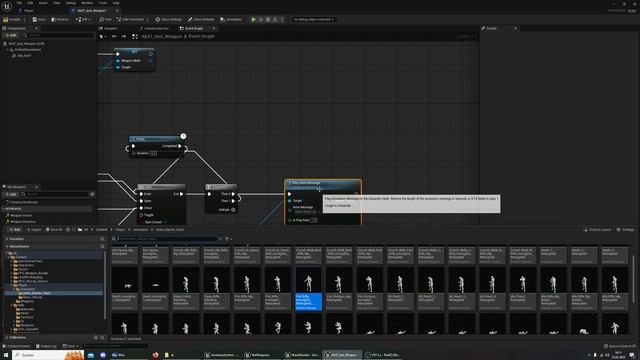Open the My Blueprint settings gear
This screenshot has width=640, height=360.
(92, 194)
